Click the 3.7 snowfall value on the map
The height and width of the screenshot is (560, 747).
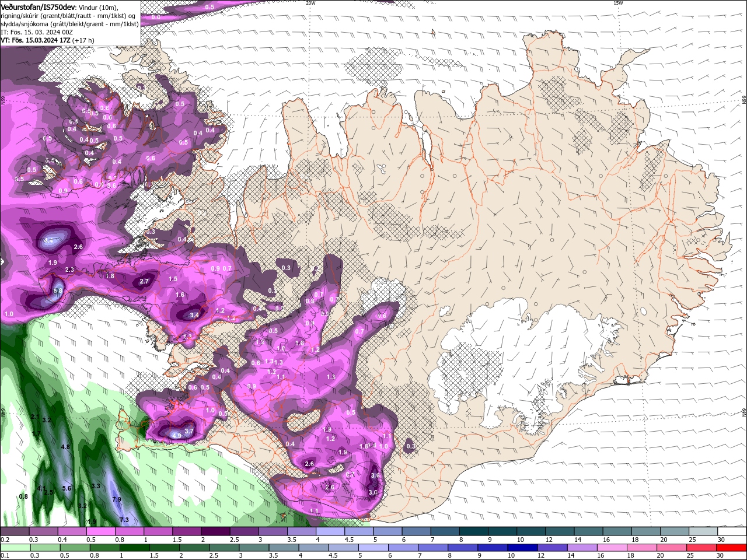(x=189, y=431)
